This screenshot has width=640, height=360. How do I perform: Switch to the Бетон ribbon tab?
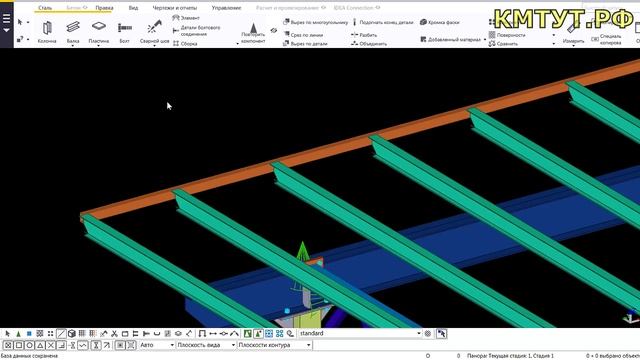pos(77,8)
